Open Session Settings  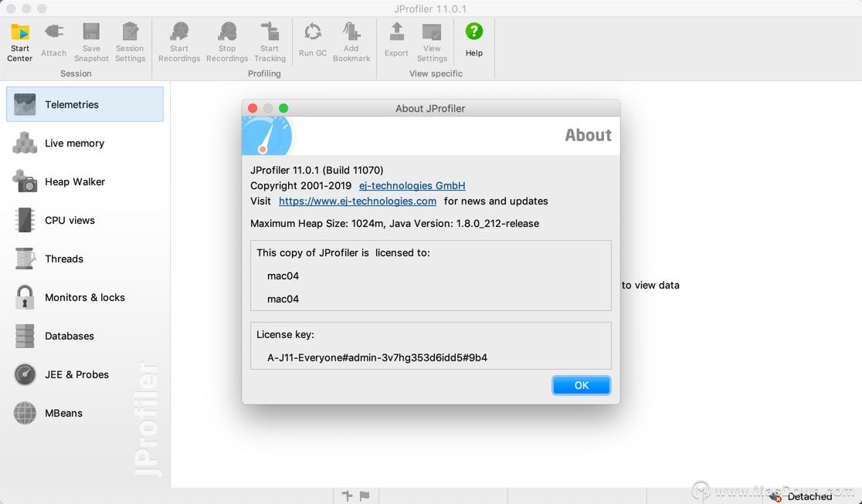[131, 42]
